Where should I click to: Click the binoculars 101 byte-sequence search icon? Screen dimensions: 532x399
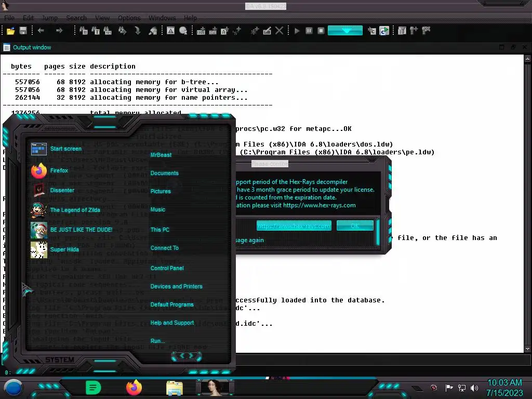[x=108, y=31]
